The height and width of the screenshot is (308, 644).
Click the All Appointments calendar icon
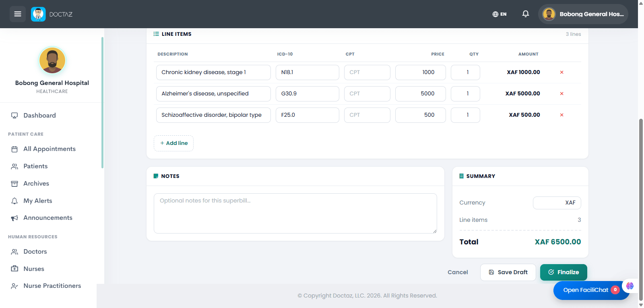pyautogui.click(x=14, y=149)
